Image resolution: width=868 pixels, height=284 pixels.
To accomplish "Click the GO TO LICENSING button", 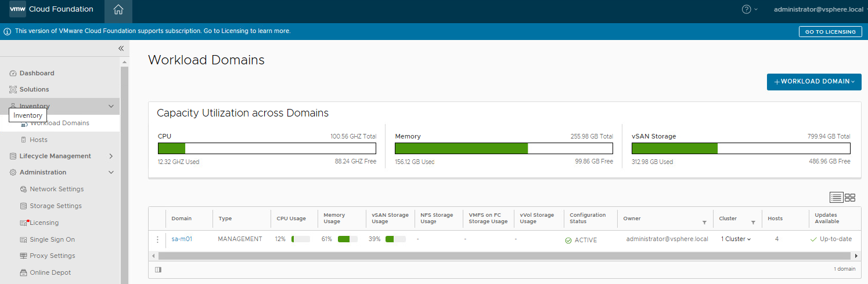I will (x=830, y=32).
